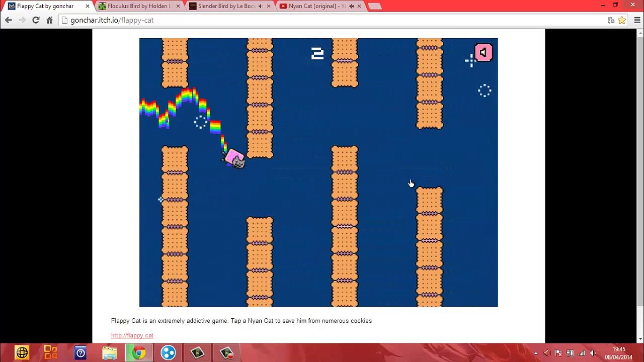Screen dimensions: 644x362
Task: Open the first green screen recorder taskbar icon
Action: click(197, 353)
